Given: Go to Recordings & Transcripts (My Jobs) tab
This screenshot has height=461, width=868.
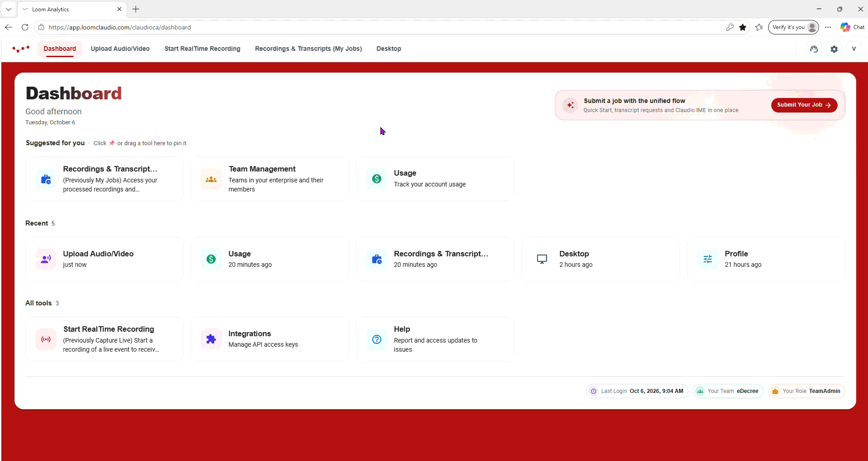Looking at the screenshot, I should [x=309, y=49].
